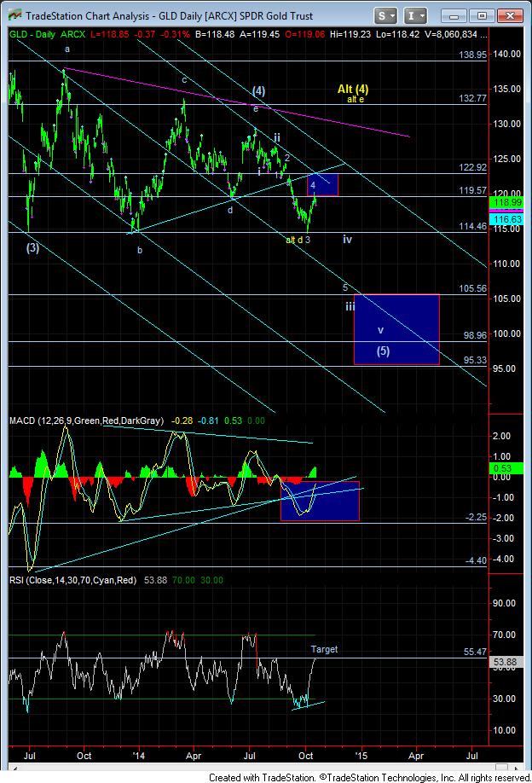The height and width of the screenshot is (783, 532).
Task: Click the '(3)' wave label
Action: tap(32, 247)
